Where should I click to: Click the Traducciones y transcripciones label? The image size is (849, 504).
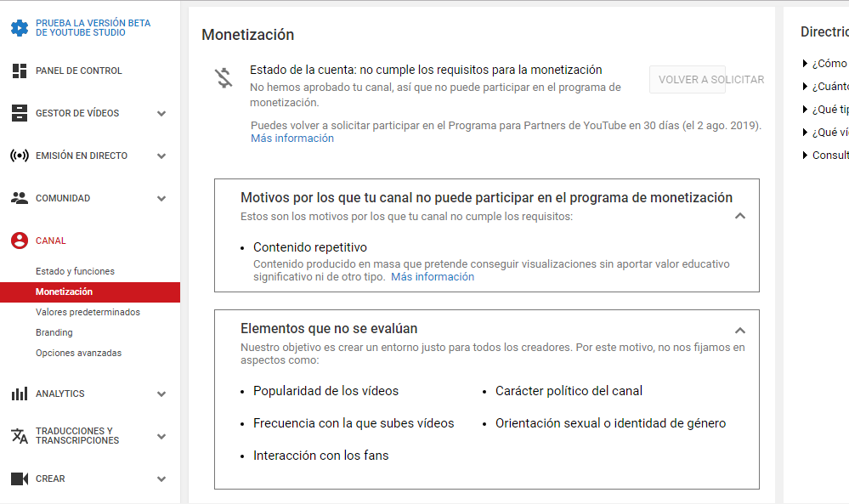click(77, 436)
